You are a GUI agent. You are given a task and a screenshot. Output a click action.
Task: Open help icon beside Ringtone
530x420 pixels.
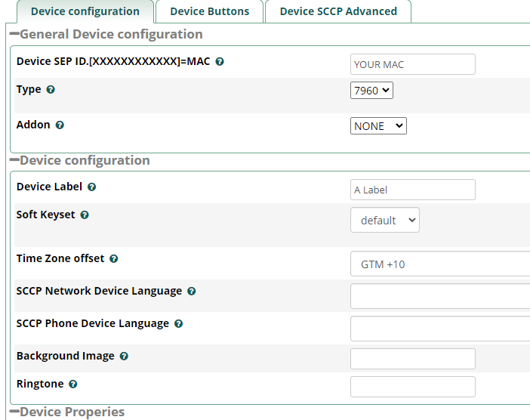click(x=73, y=384)
